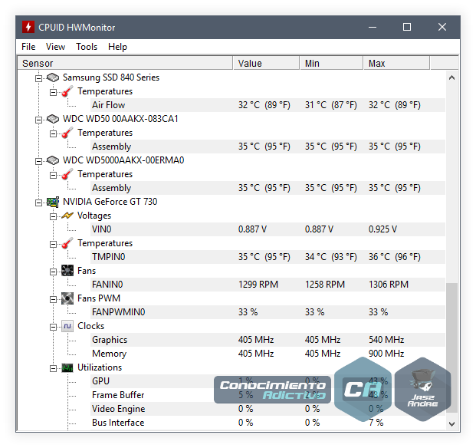The width and height of the screenshot is (476, 448).
Task: Collapse the Fans group
Action: click(53, 272)
